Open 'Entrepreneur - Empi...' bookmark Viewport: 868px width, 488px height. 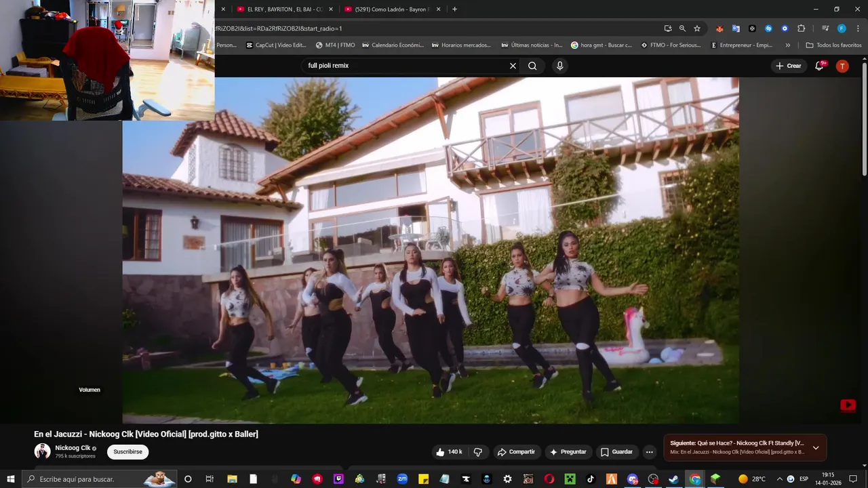coord(741,45)
